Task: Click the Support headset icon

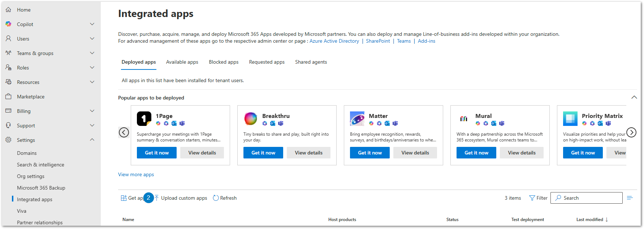Action: (x=8, y=126)
